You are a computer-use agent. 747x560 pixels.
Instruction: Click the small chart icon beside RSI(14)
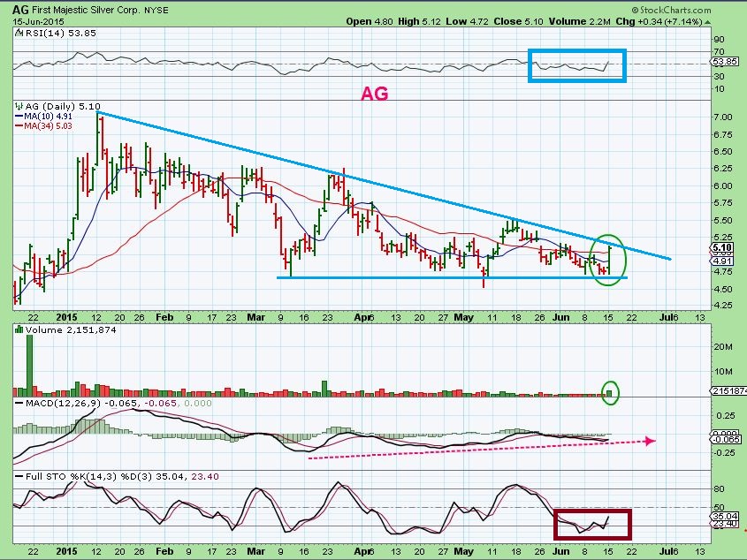[19, 33]
